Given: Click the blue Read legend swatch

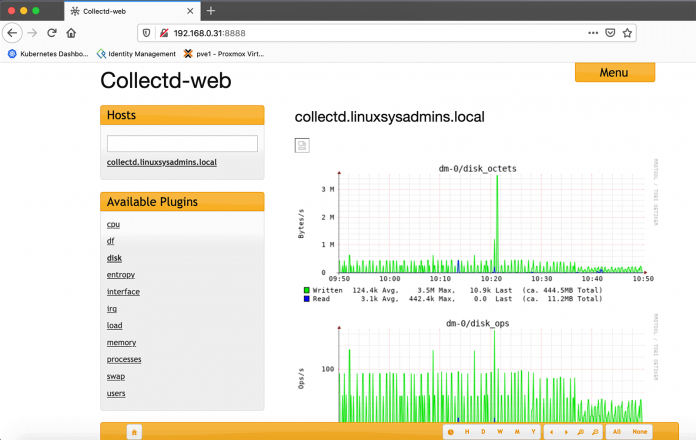Looking at the screenshot, I should pos(306,299).
